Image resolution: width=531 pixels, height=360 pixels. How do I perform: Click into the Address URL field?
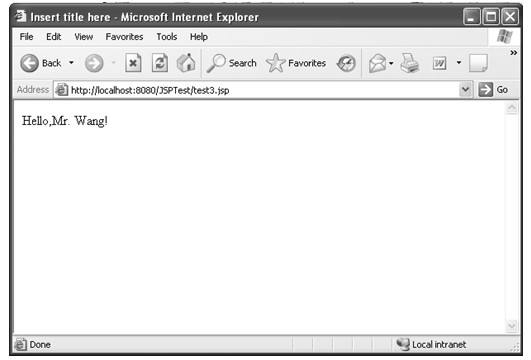tap(256, 90)
